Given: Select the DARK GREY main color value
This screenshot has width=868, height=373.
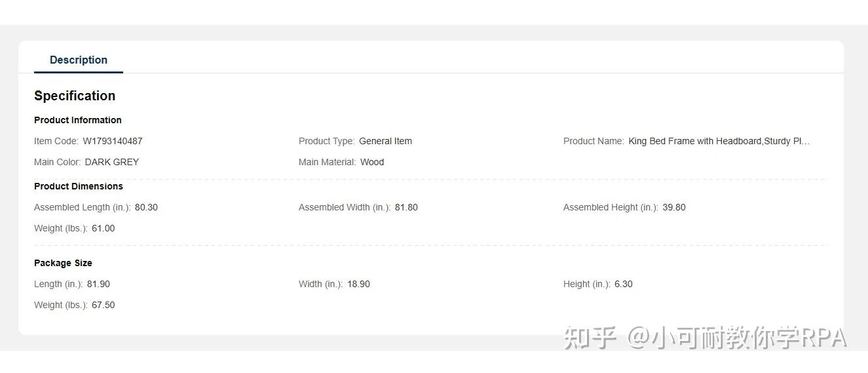Looking at the screenshot, I should pos(112,162).
